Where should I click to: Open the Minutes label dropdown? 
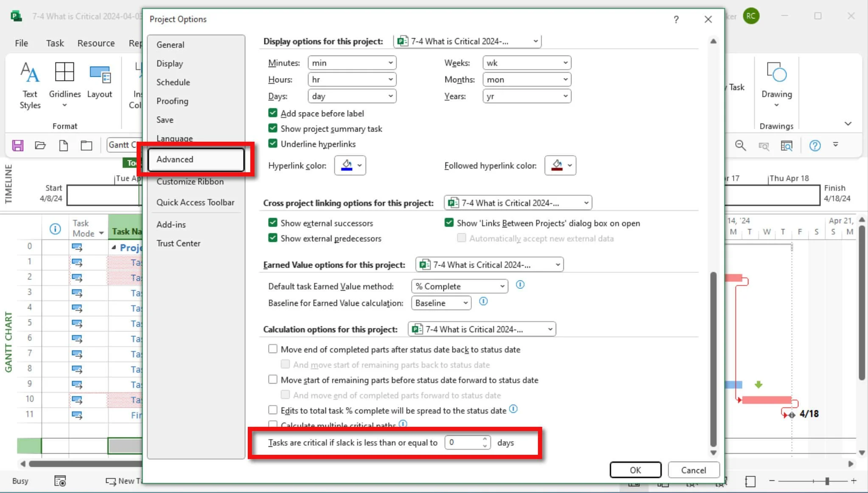(352, 63)
